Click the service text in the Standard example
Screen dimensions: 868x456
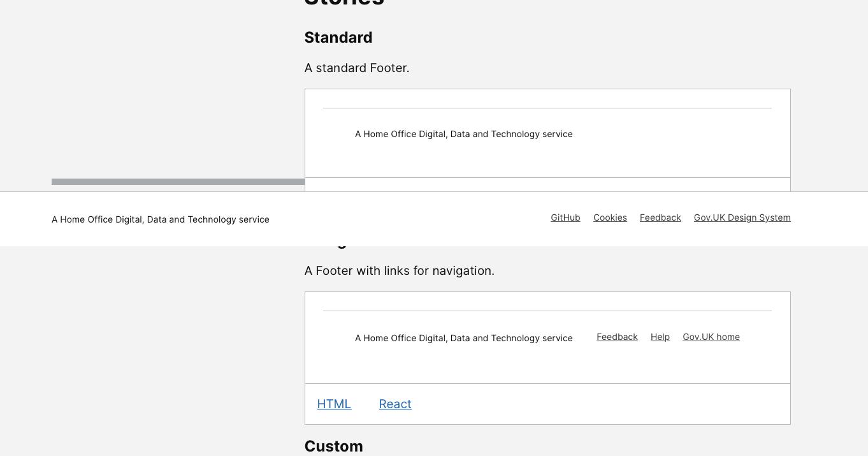click(x=463, y=134)
